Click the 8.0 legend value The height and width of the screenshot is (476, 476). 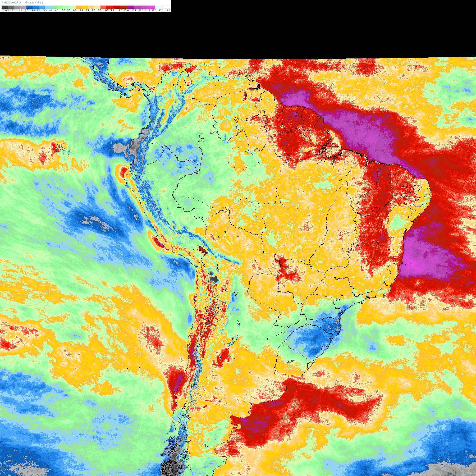[x=99, y=10]
